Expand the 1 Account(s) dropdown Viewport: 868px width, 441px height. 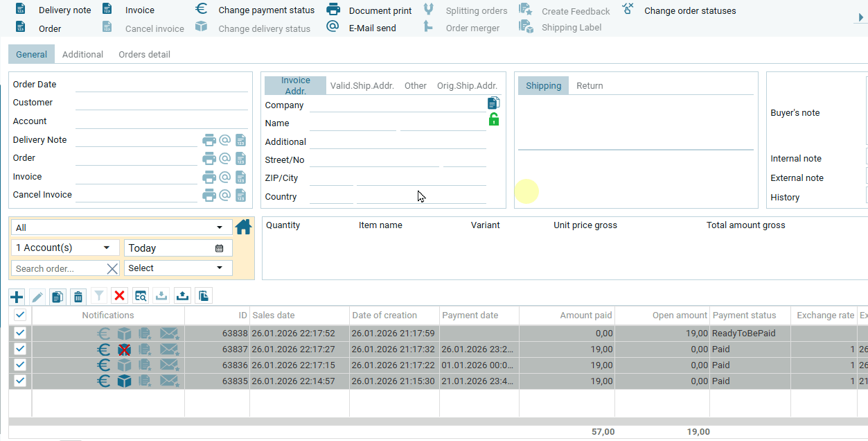[64, 248]
